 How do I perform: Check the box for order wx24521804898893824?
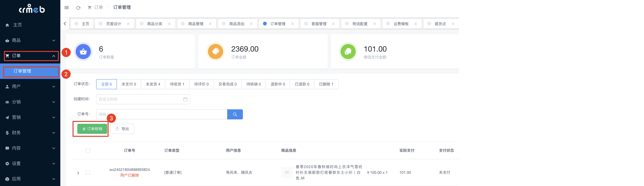[x=88, y=172]
